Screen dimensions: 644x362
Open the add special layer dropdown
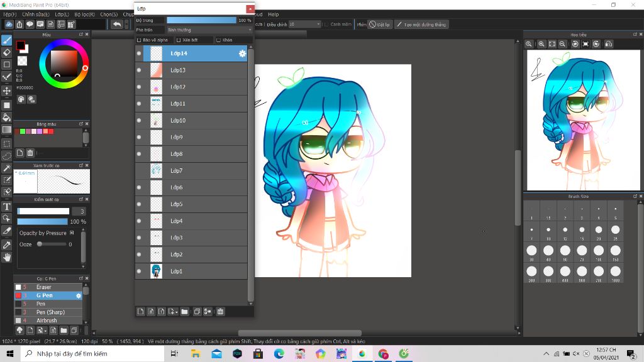click(173, 312)
